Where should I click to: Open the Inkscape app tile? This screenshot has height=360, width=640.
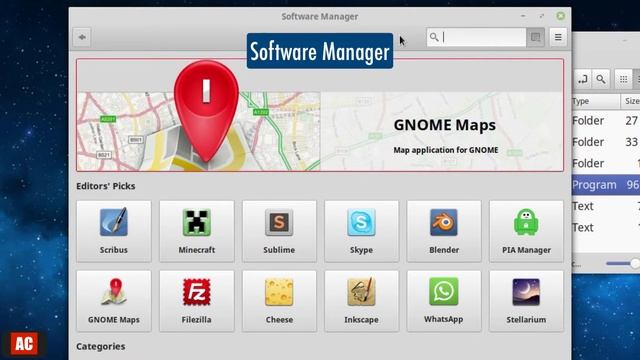(361, 301)
